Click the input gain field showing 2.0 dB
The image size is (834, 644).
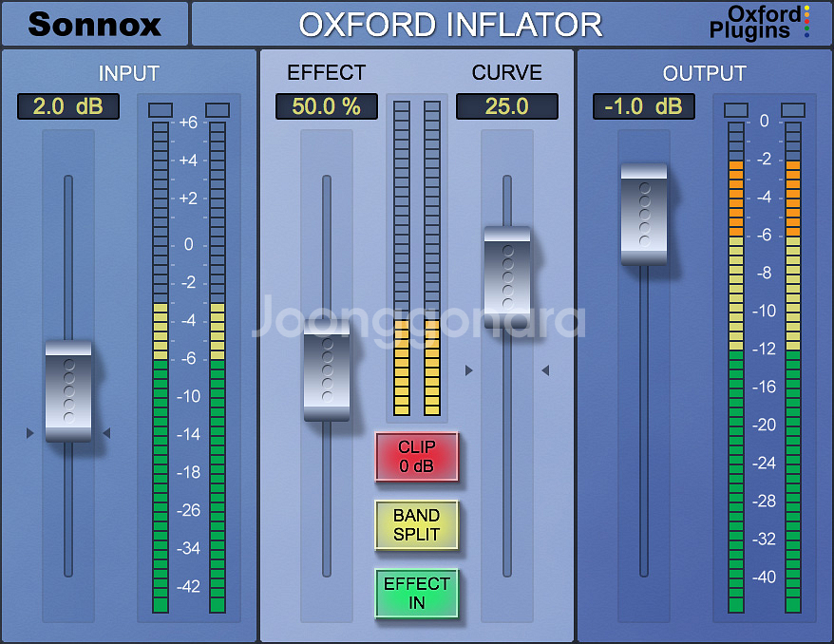point(68,106)
